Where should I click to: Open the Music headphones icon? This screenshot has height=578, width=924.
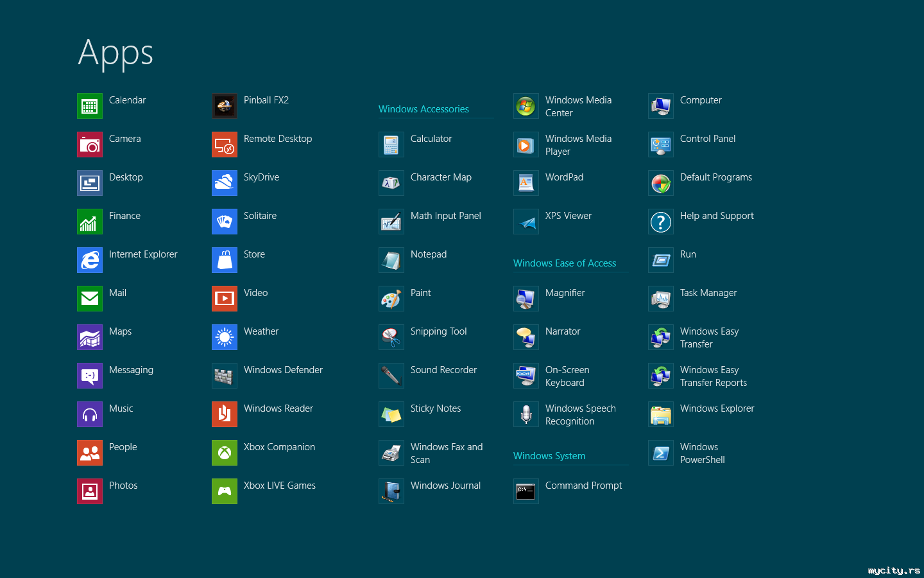tap(90, 414)
